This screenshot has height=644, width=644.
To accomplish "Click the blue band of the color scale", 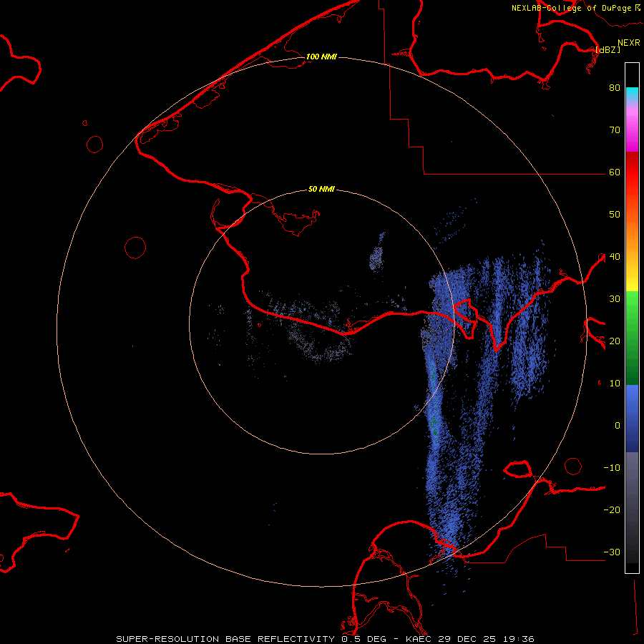I will point(632,418).
